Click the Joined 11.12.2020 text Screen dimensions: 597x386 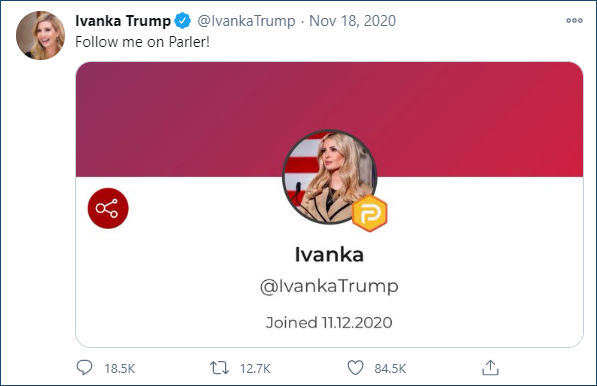[329, 323]
